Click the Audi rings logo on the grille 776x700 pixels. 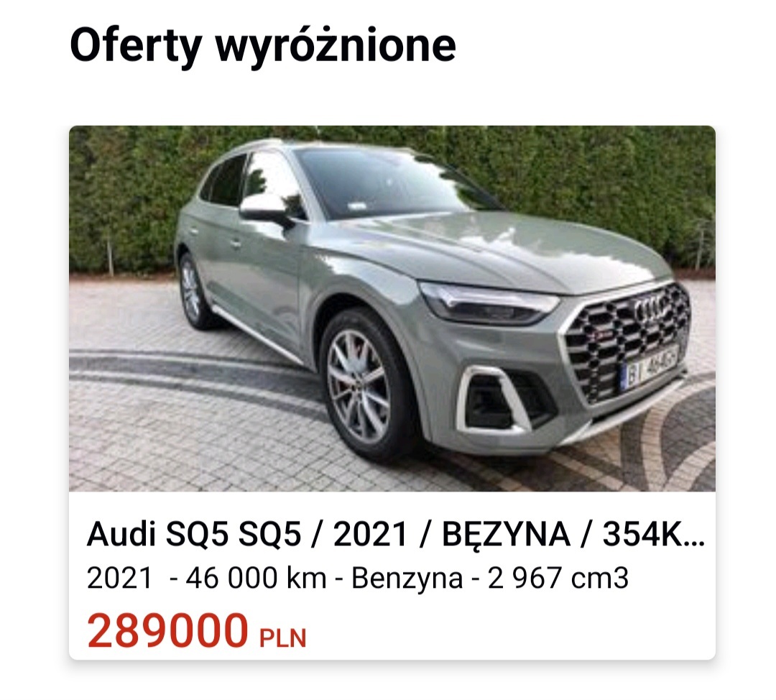click(652, 310)
